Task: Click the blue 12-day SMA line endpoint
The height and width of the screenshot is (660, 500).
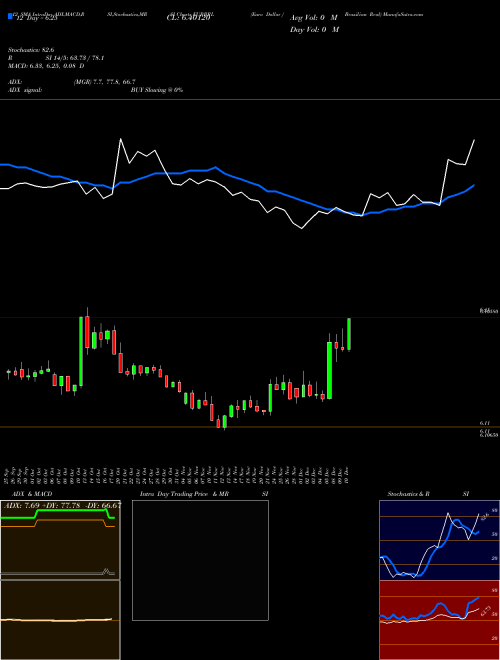Action: coord(474,185)
